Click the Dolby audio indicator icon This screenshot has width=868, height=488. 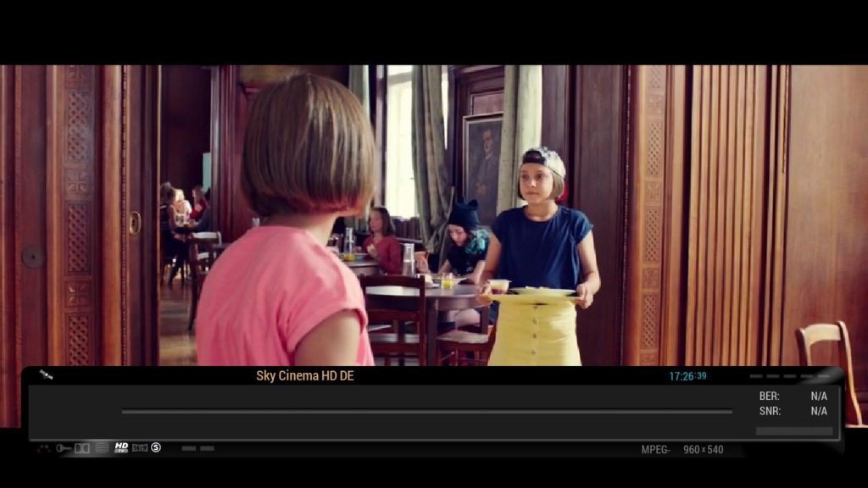(82, 448)
